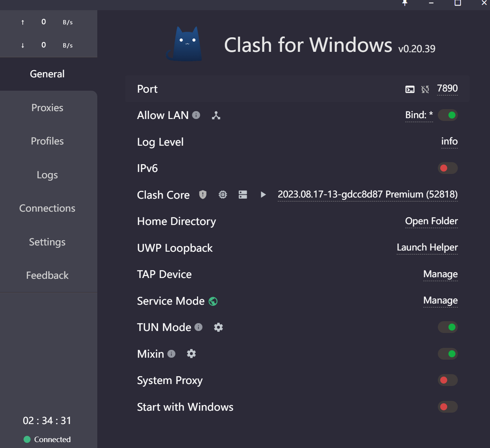
Task: Turn on the System Proxy switch
Action: tap(448, 380)
